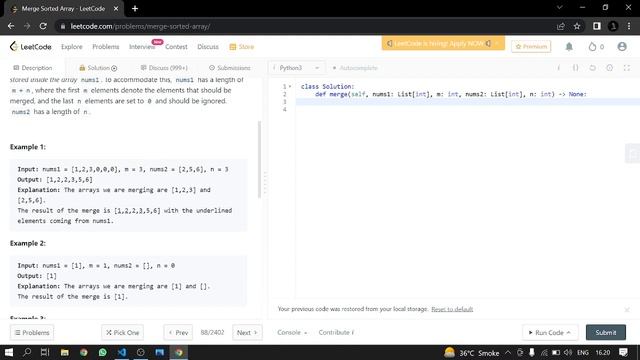Expand the Console panel
Image resolution: width=640 pixels, height=360 pixels.
292,333
